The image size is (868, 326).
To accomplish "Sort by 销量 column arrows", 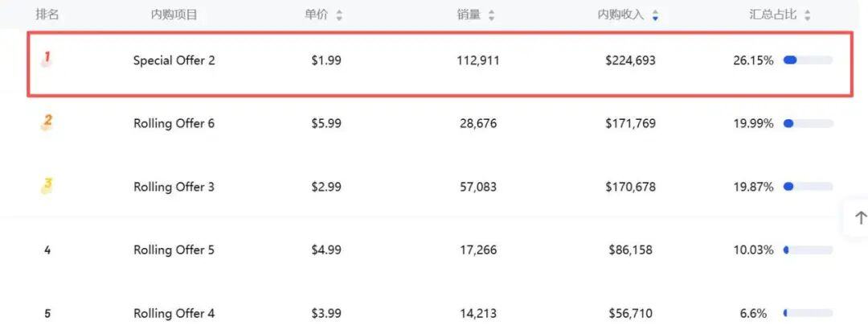I will coord(491,15).
